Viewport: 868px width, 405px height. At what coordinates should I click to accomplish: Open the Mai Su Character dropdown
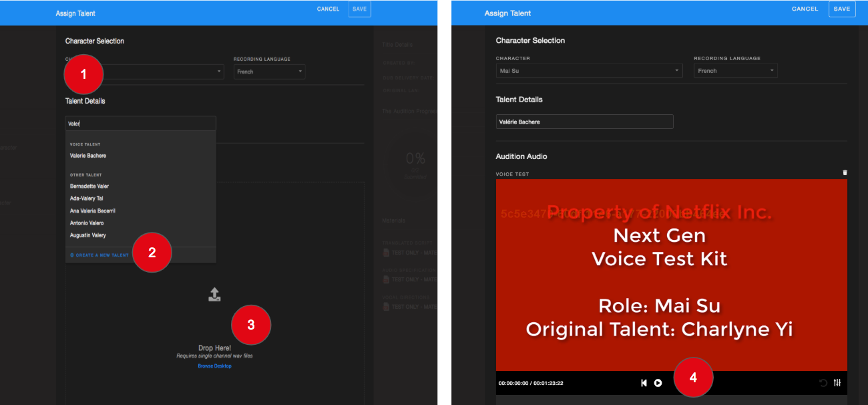tap(589, 70)
